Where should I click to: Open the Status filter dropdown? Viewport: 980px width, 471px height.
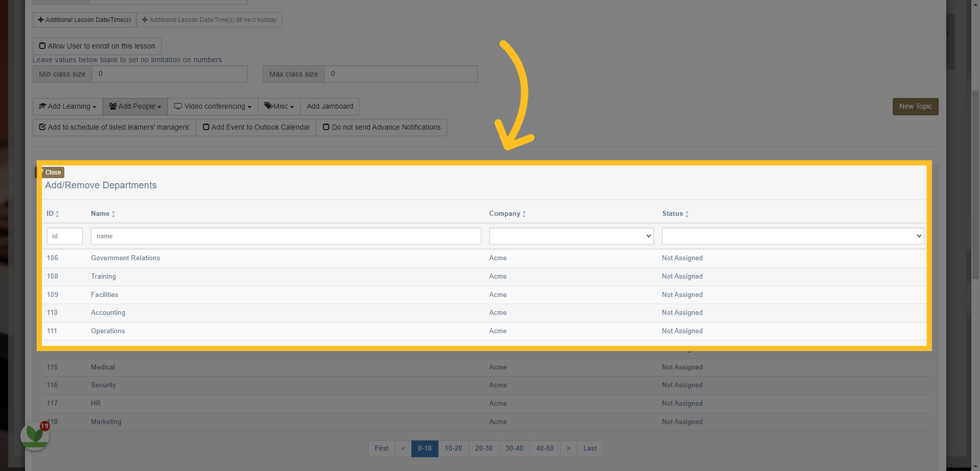click(x=793, y=236)
